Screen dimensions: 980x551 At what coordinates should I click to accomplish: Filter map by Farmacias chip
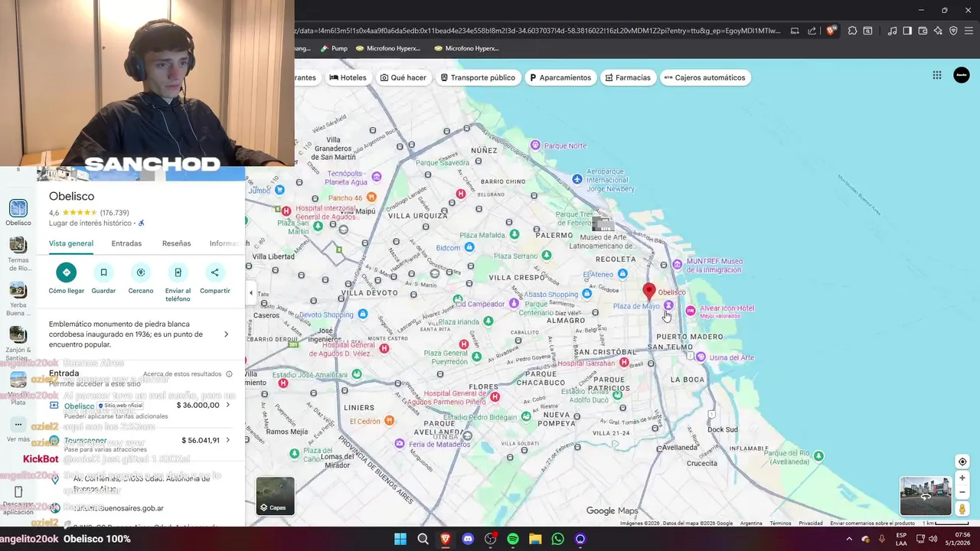pos(628,77)
